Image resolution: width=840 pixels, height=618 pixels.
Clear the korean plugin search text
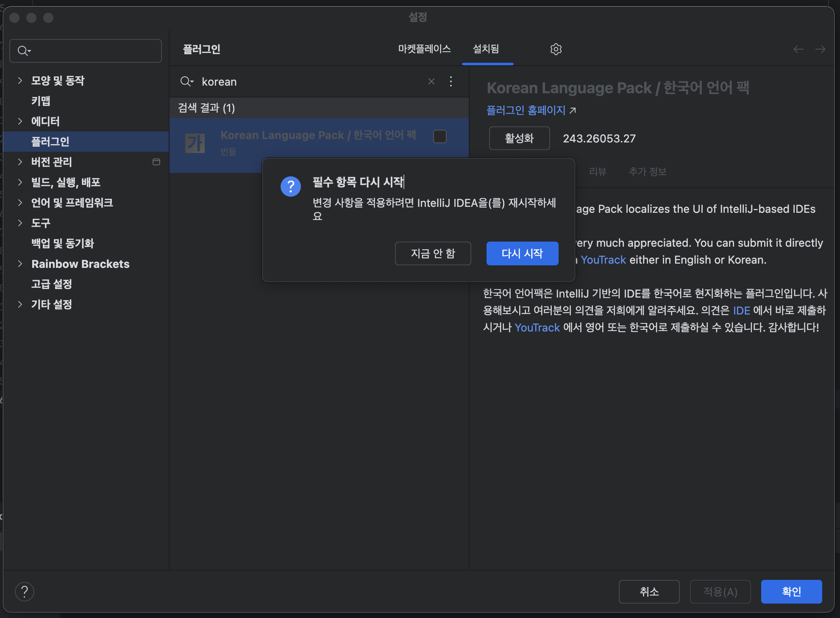(x=431, y=81)
